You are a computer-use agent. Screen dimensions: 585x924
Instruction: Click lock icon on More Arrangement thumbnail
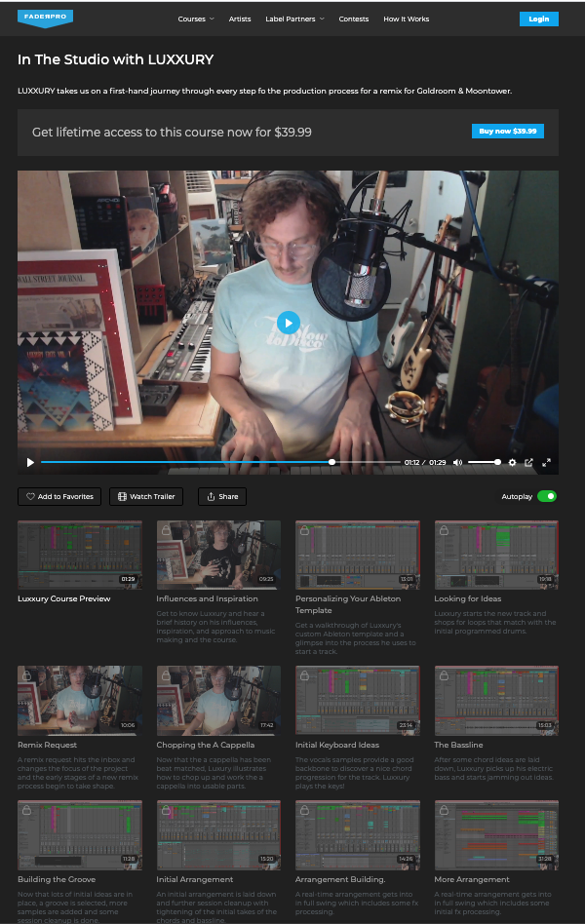point(444,810)
